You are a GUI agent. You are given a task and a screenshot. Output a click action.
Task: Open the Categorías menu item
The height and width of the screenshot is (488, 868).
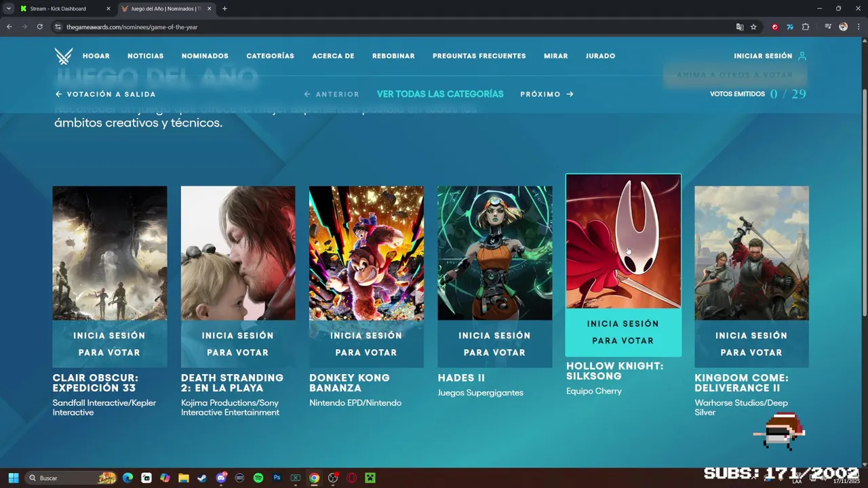point(270,56)
